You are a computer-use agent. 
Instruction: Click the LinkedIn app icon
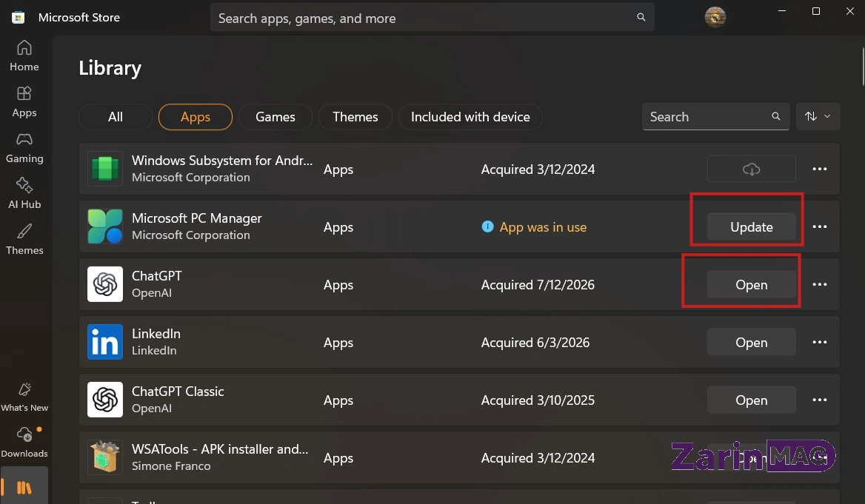click(105, 342)
